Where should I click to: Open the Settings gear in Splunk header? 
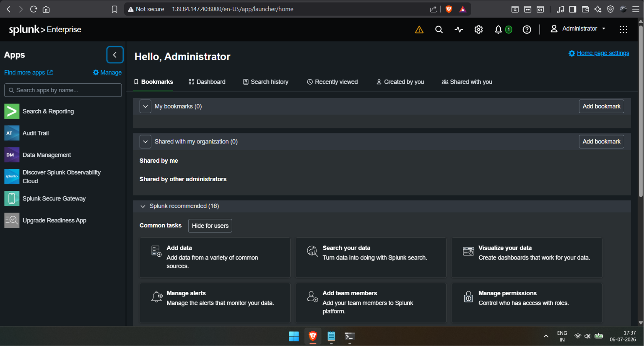[x=478, y=29]
